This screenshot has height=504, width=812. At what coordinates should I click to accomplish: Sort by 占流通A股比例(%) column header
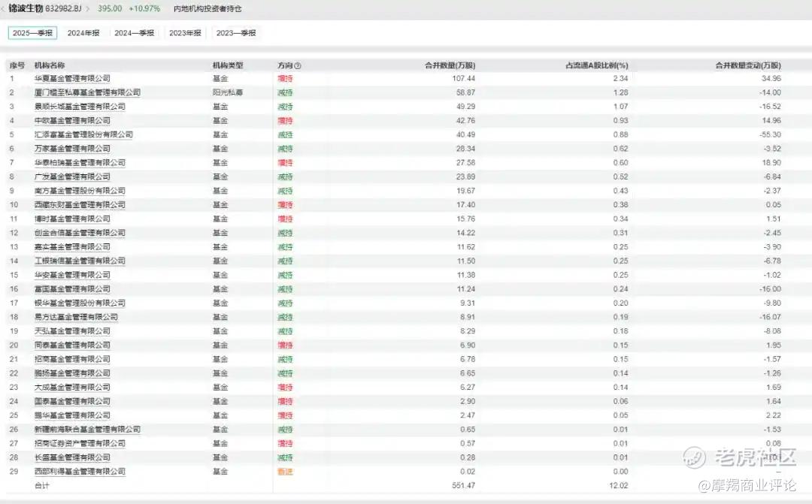[596, 65]
